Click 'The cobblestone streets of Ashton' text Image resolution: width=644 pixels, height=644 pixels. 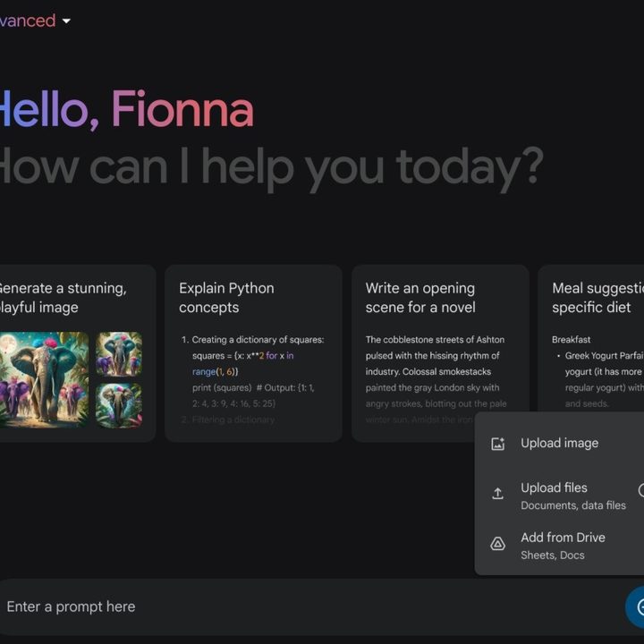[435, 340]
